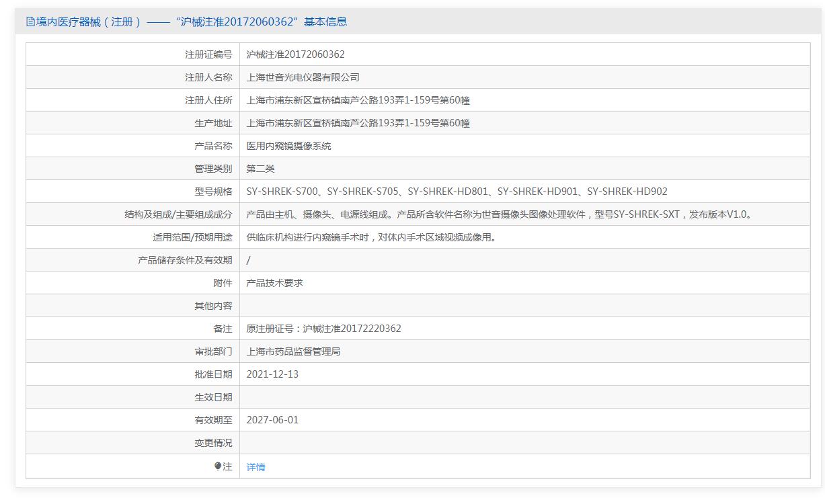Select the address in the 注册人住所 row

click(x=358, y=100)
